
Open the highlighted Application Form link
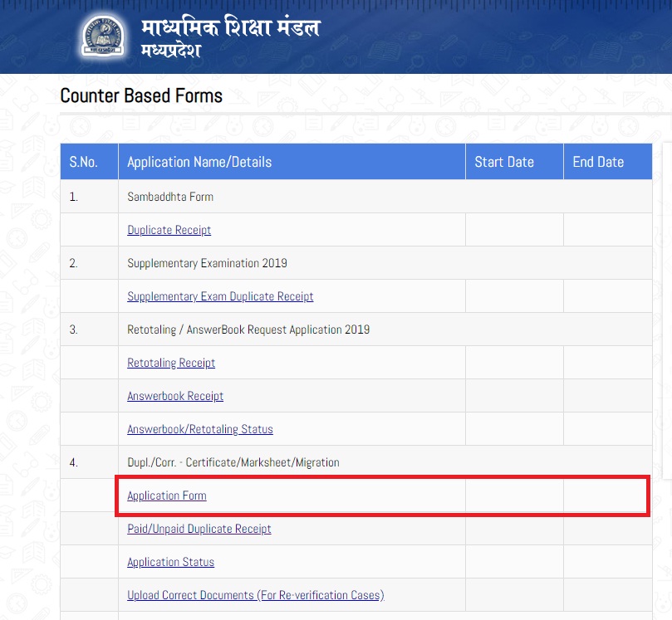(x=166, y=496)
